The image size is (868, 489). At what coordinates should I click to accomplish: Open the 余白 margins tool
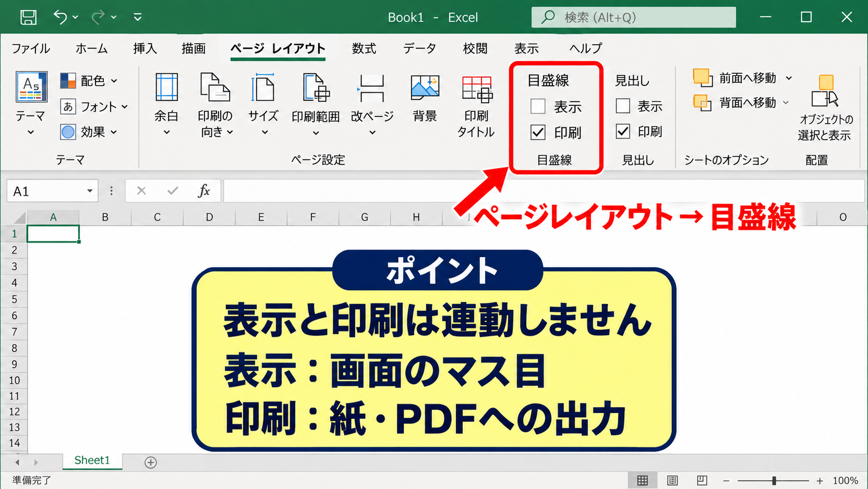tap(167, 104)
